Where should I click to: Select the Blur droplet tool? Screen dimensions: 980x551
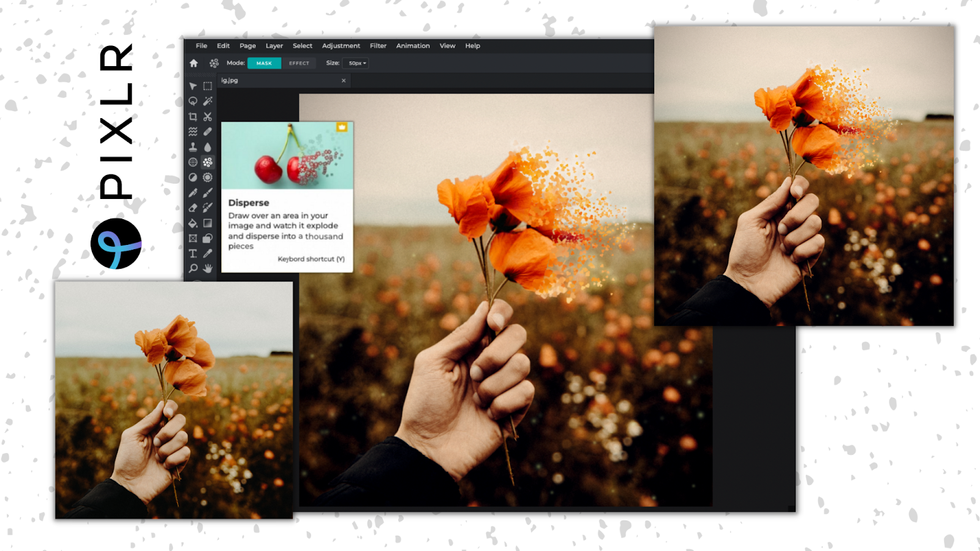(x=208, y=147)
